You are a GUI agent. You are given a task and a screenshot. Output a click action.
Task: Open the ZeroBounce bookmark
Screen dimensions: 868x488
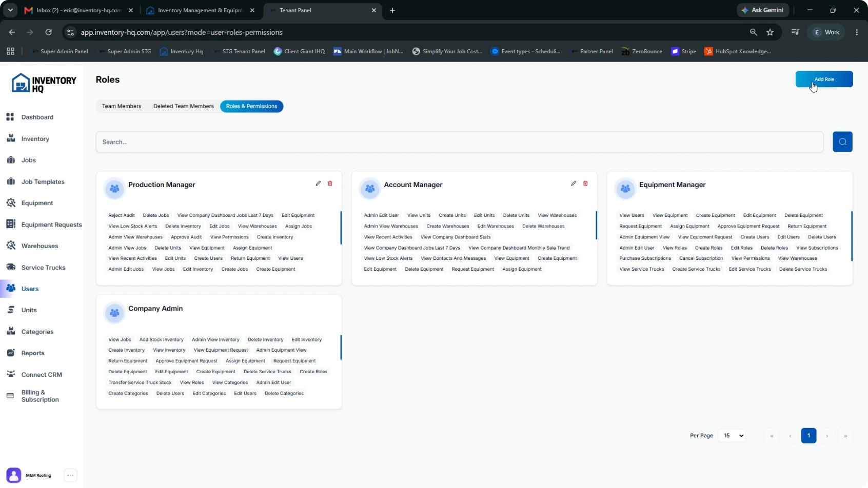click(x=642, y=51)
